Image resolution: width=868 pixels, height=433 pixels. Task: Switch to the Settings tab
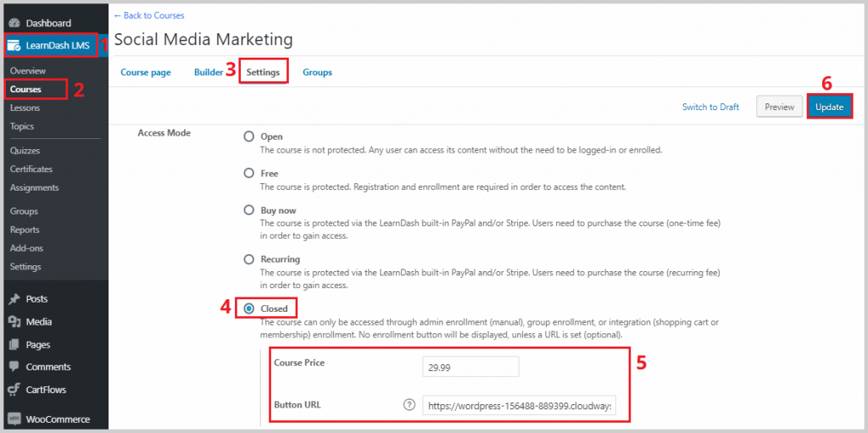click(263, 72)
